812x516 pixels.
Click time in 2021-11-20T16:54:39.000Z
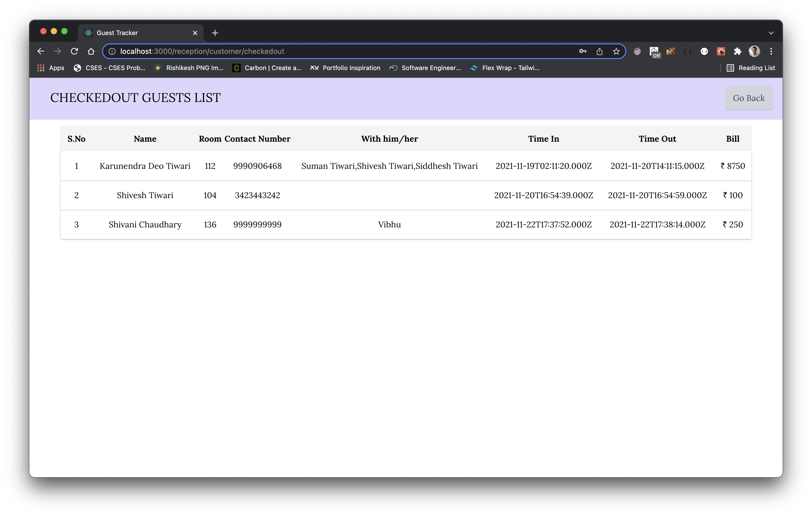point(544,195)
